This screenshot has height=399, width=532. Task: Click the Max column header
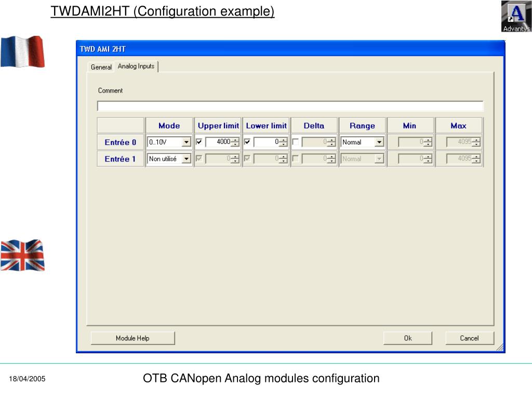pos(458,126)
